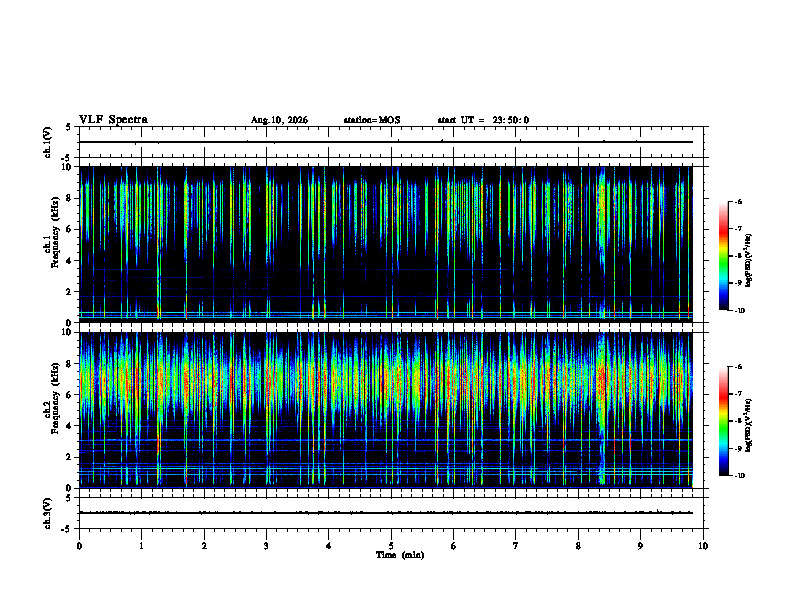The image size is (792, 612).
Task: Click the "8" minute tick label
Action: (x=578, y=546)
